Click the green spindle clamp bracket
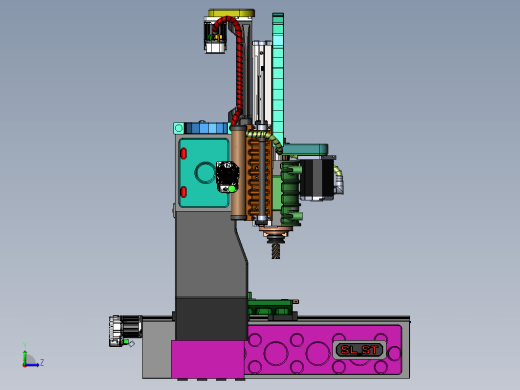Screen dimensions: 520x390 click(291, 193)
